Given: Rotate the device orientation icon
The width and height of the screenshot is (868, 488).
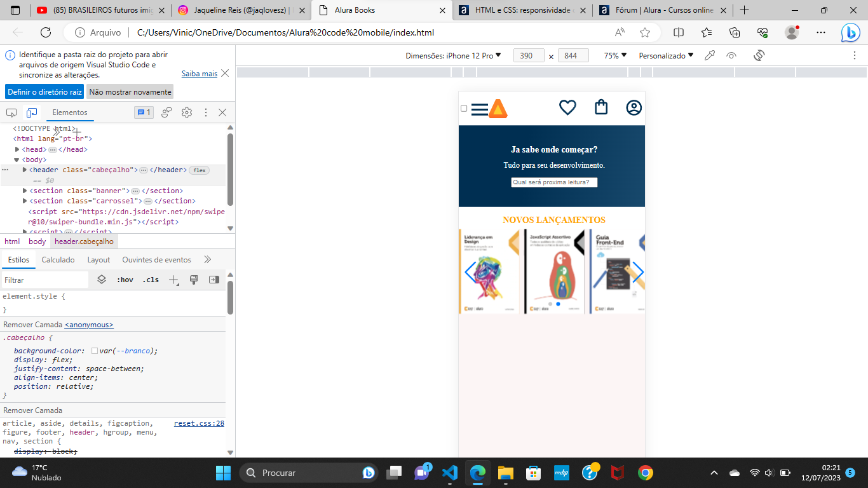Looking at the screenshot, I should (x=759, y=56).
